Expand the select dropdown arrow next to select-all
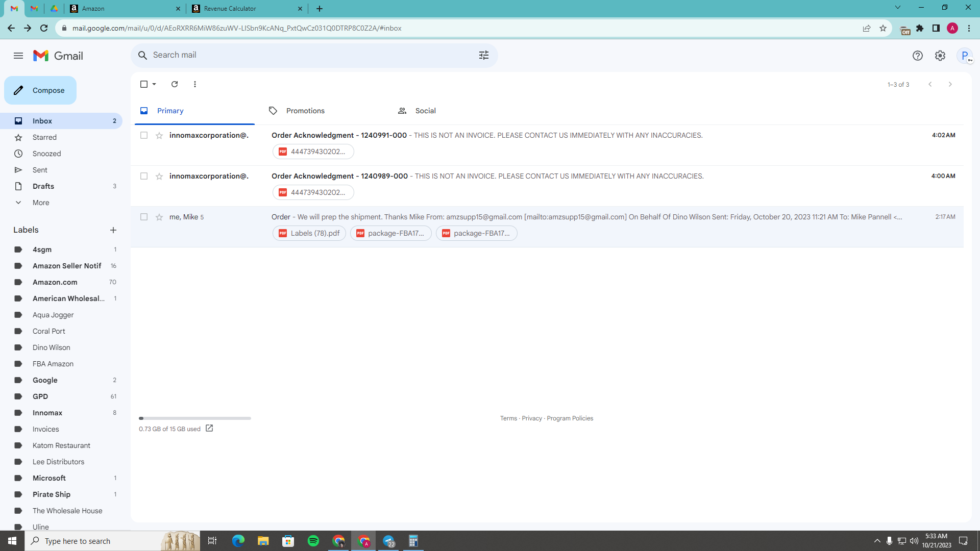The width and height of the screenshot is (980, 551). [154, 84]
